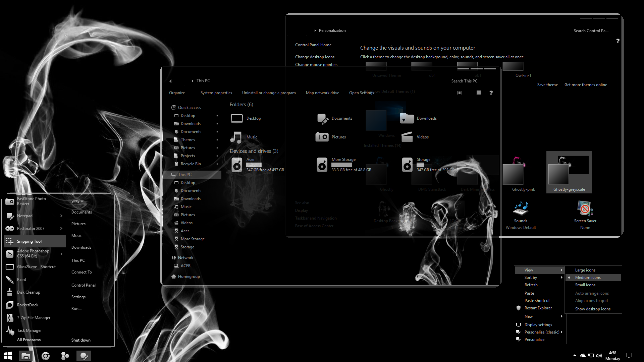Select Task Manager from Start menu

29,330
